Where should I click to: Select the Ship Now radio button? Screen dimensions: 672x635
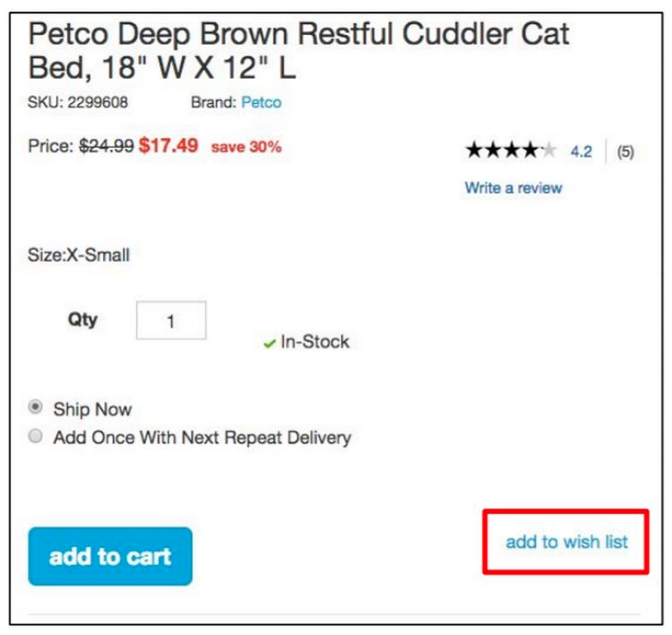click(36, 408)
